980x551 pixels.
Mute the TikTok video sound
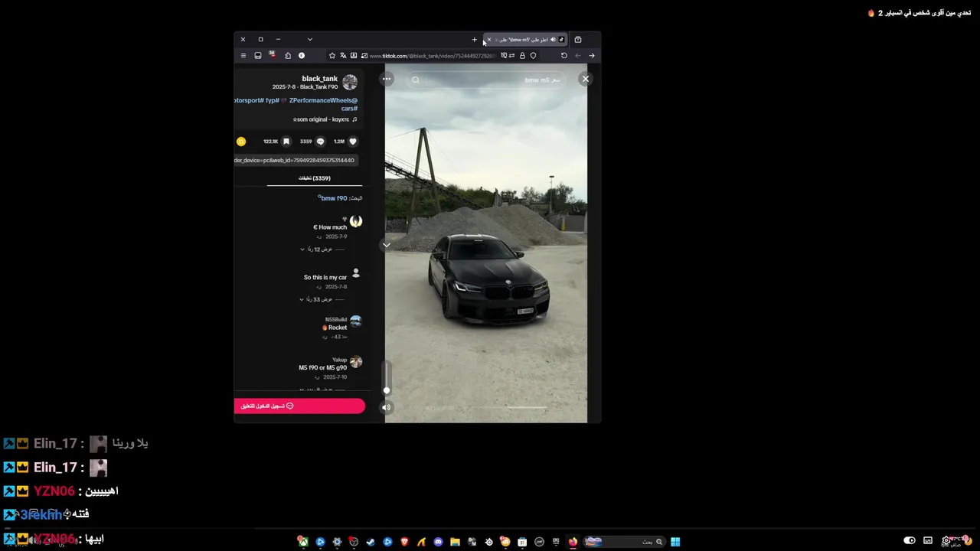(387, 407)
